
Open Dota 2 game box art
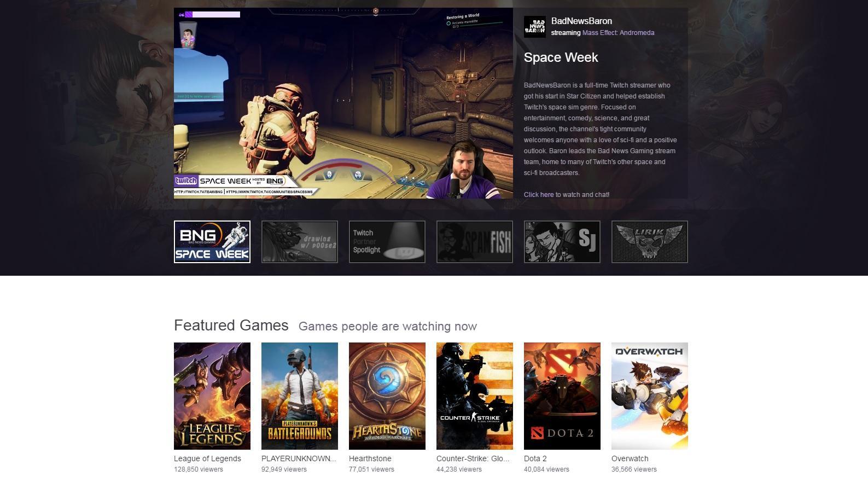(x=562, y=396)
